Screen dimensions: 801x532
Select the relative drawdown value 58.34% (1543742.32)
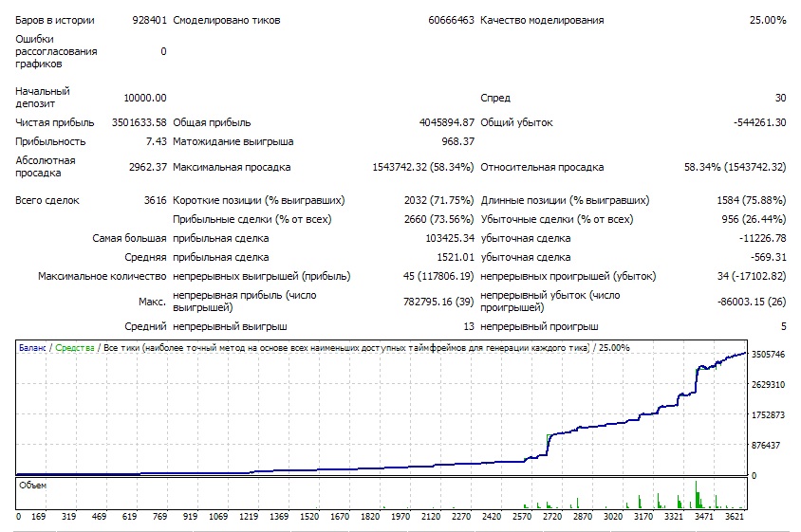(736, 167)
